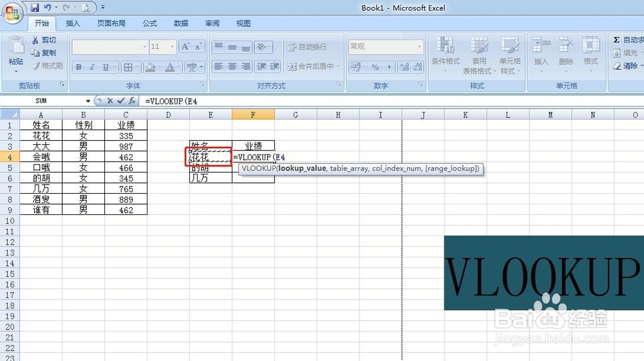Increase cell indent
Screen dimensions: 644x361
(x=274, y=66)
